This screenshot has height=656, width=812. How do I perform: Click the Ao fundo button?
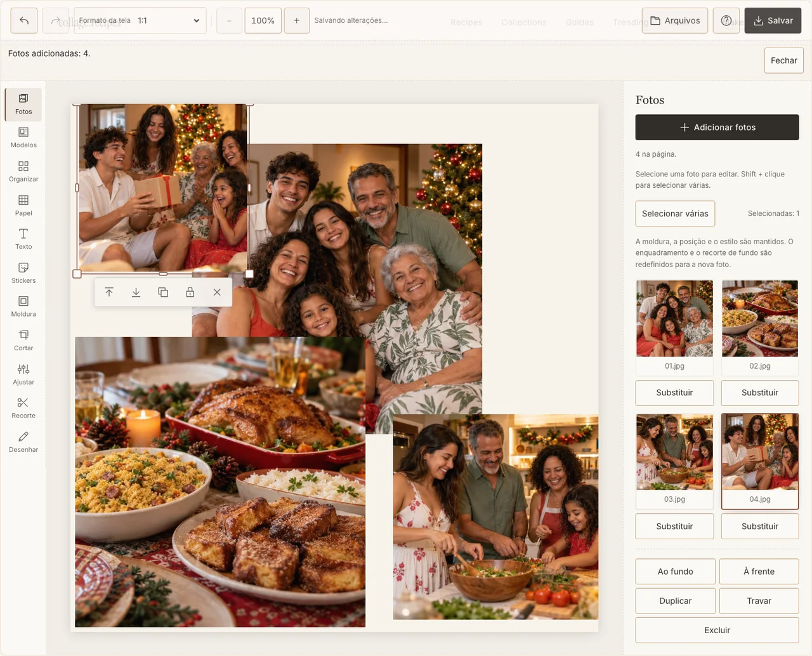tap(676, 572)
